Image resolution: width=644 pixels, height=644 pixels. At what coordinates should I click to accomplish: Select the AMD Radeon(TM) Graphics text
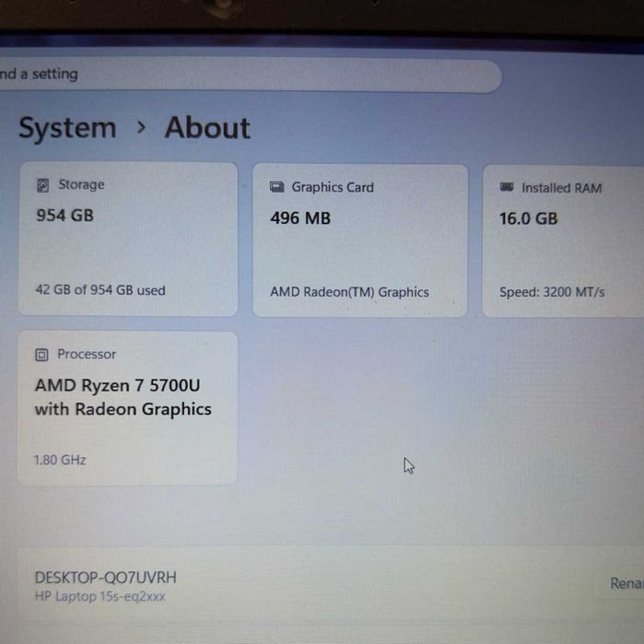[x=349, y=292]
